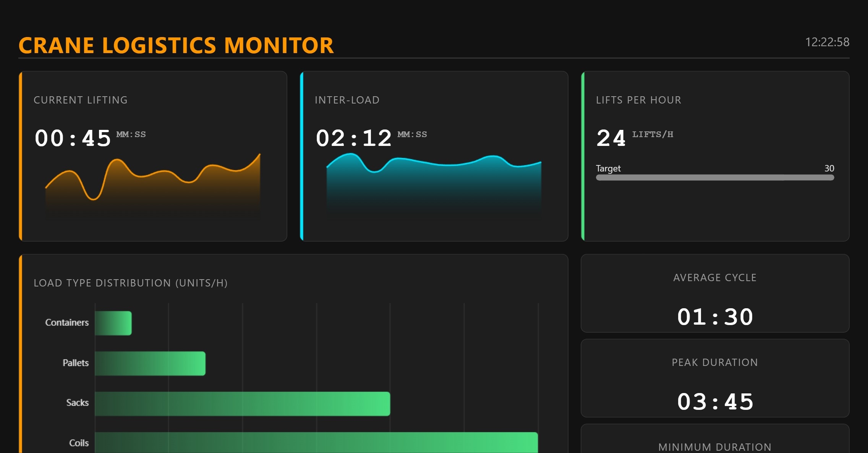Click the Containers bar in the chart
The image size is (868, 453).
click(113, 323)
